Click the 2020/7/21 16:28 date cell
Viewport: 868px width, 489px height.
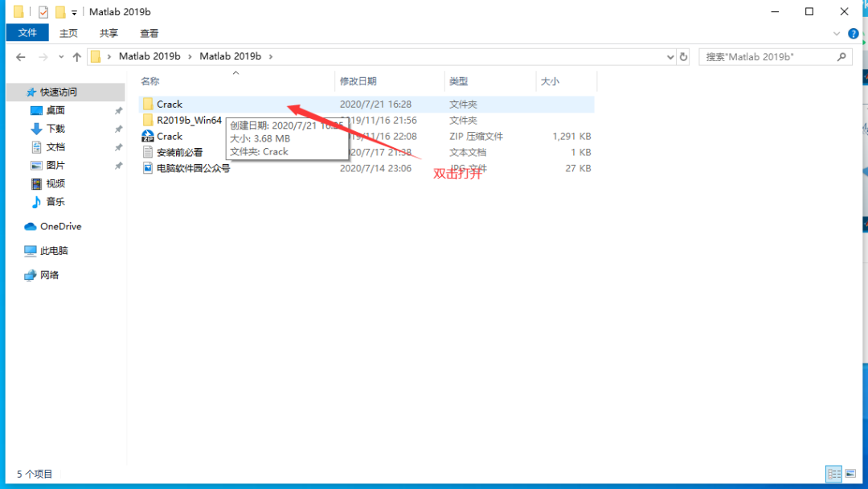click(x=375, y=104)
